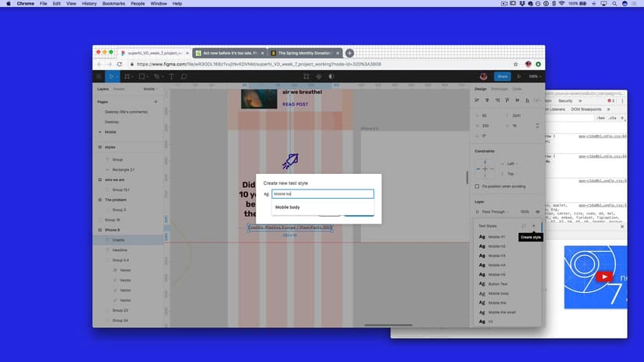Click the text style name input field
The width and height of the screenshot is (644, 362).
click(x=322, y=194)
